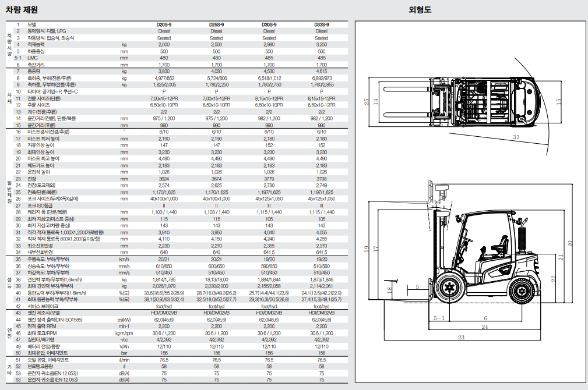
Task: Click the '총중량' row label
Action: click(x=33, y=71)
